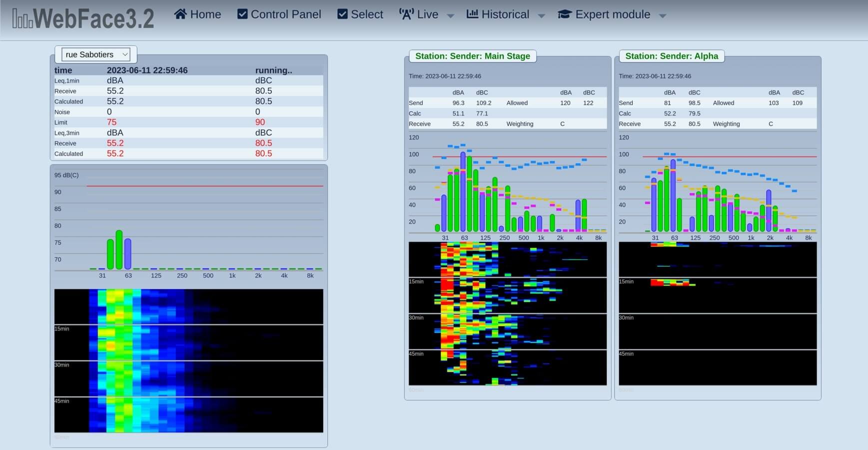This screenshot has width=868, height=450.
Task: Expand the Expert module dropdown arrow
Action: (x=663, y=16)
